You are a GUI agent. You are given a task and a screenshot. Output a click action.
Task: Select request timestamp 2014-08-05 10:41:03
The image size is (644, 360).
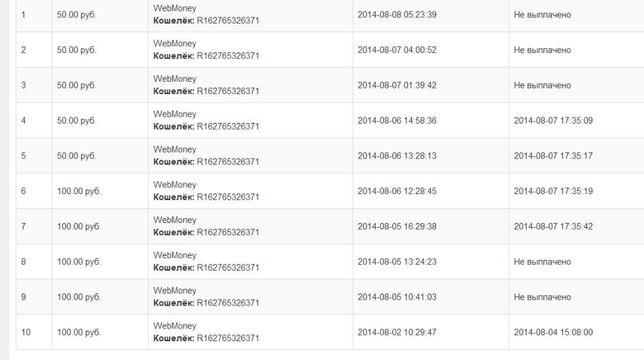pyautogui.click(x=396, y=297)
